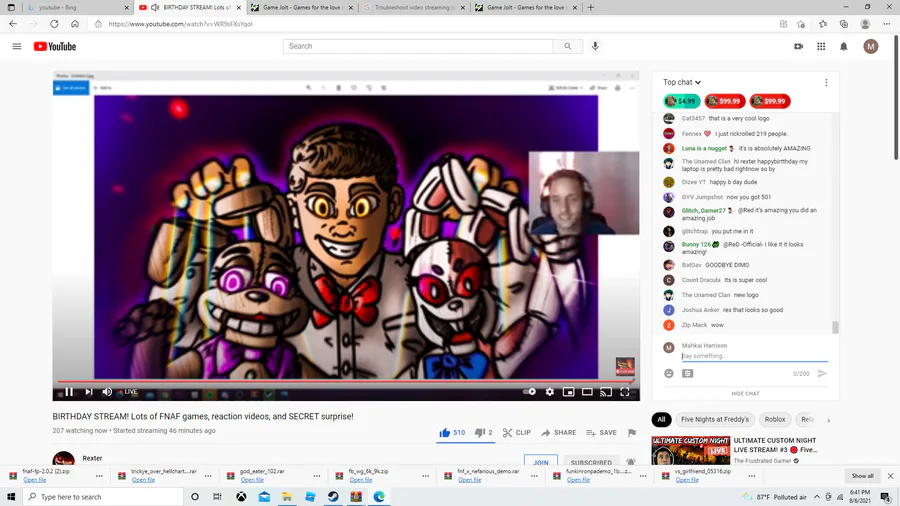Skip to next video in the player
The width and height of the screenshot is (900, 506).
[x=88, y=392]
